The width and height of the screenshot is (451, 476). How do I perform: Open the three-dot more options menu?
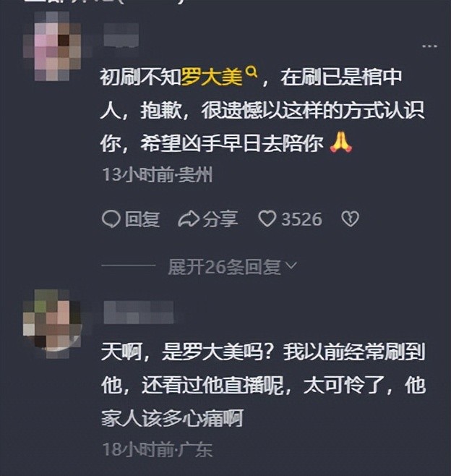tap(430, 46)
